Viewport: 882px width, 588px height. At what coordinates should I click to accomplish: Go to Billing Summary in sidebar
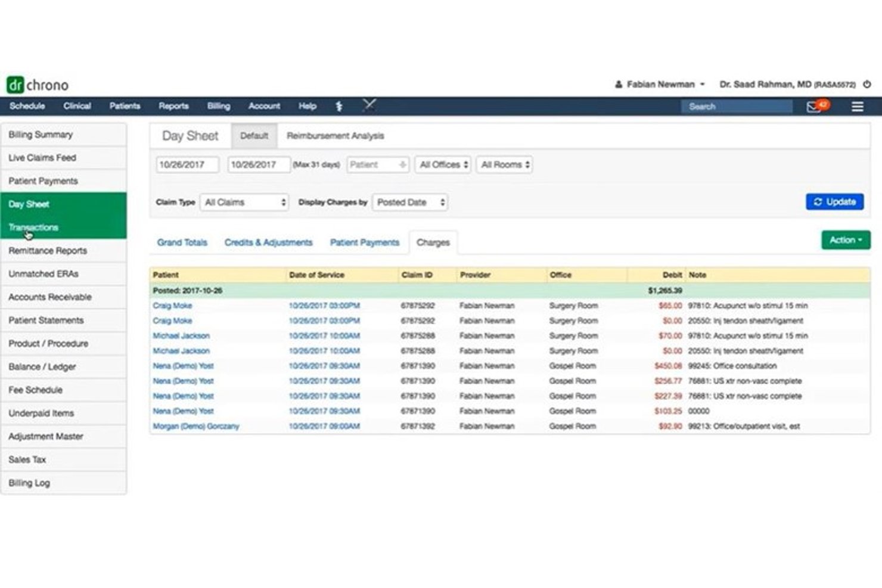coord(64,135)
